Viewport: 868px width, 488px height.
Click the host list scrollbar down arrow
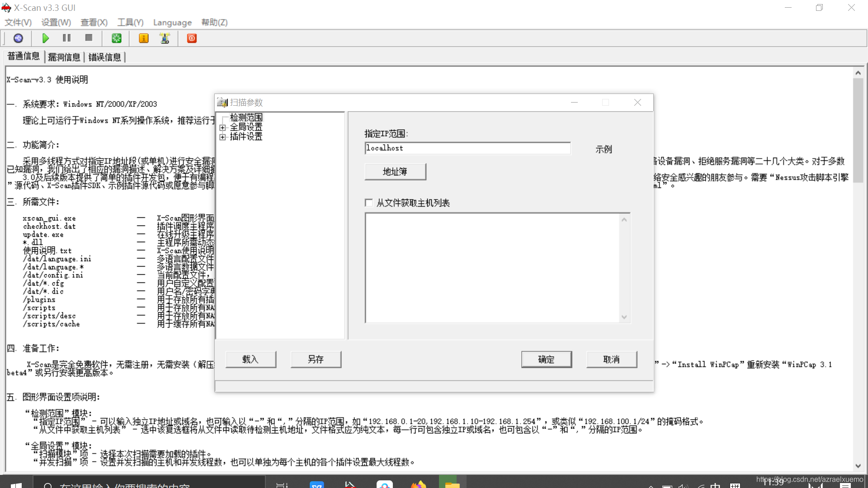click(624, 317)
